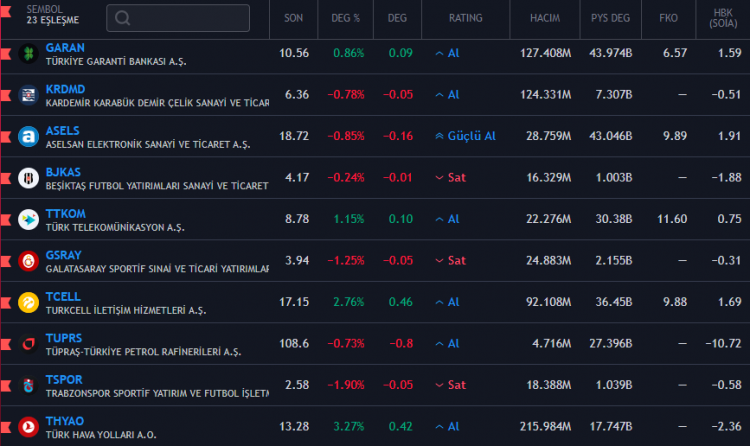The height and width of the screenshot is (446, 750).
Task: Sort by the SON column header
Action: 293,18
